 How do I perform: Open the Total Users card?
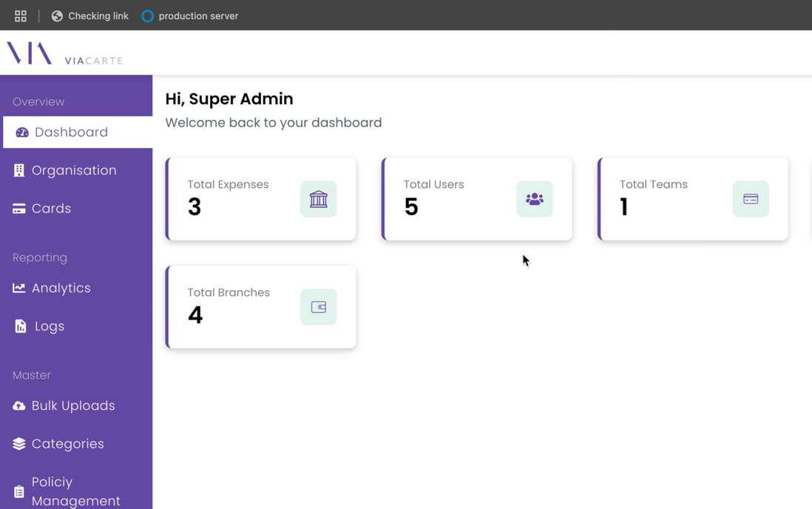pyautogui.click(x=459, y=198)
